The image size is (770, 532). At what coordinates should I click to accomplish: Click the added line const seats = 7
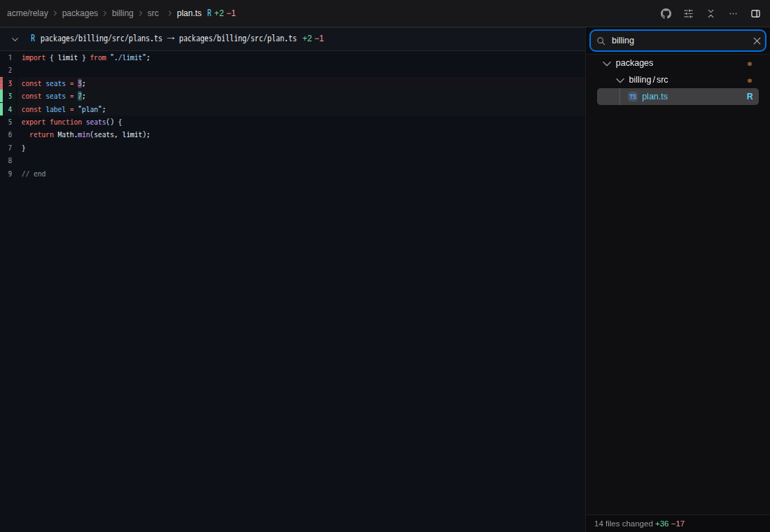293,97
